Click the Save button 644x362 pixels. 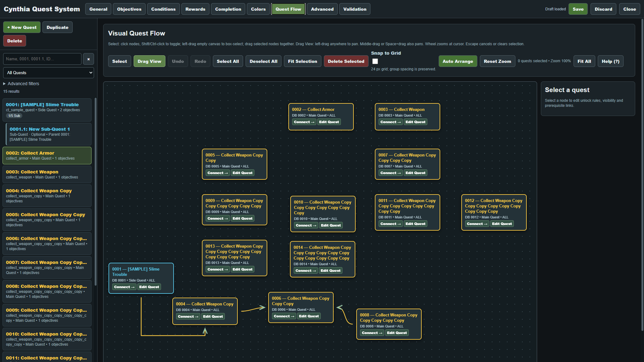pos(578,9)
